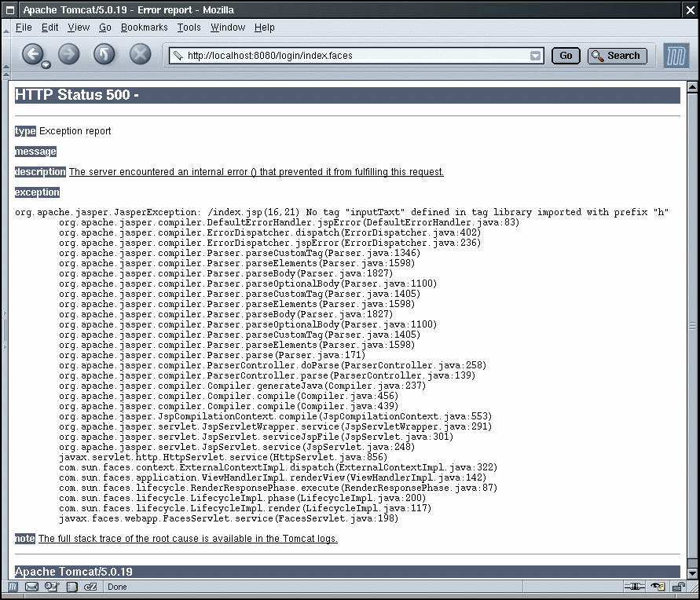Open the window menu at title bar left
The image size is (700, 600).
click(10, 9)
